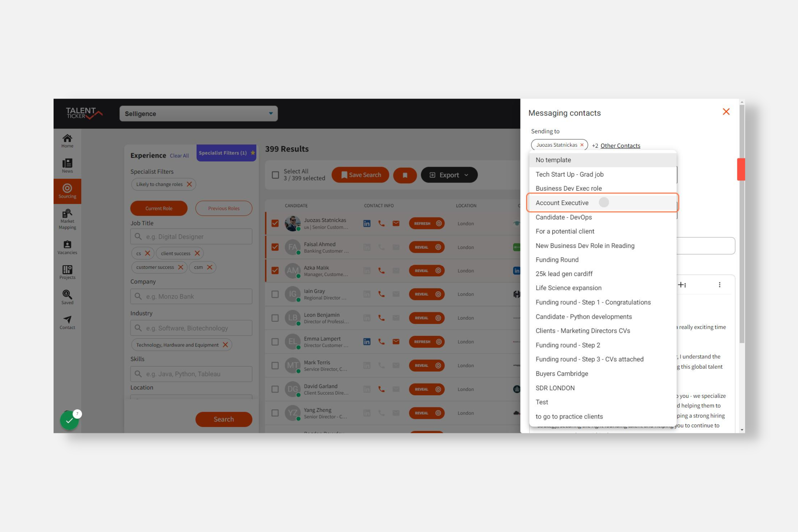
Task: Uncheck Faisal Ahmed candidate checkbox
Action: coord(275,247)
